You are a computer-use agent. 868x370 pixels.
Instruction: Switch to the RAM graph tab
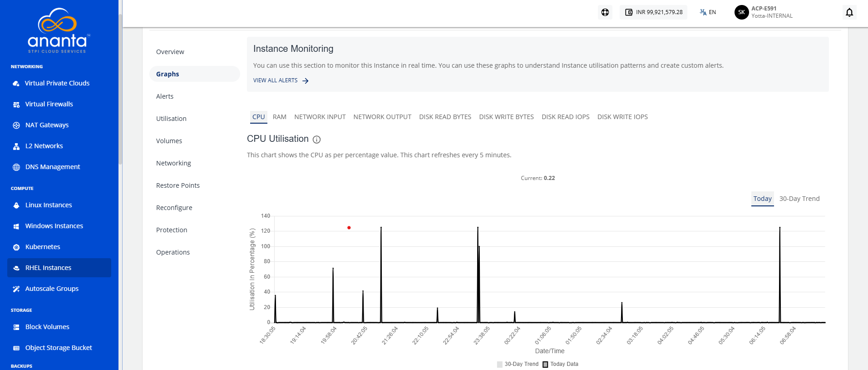(280, 117)
